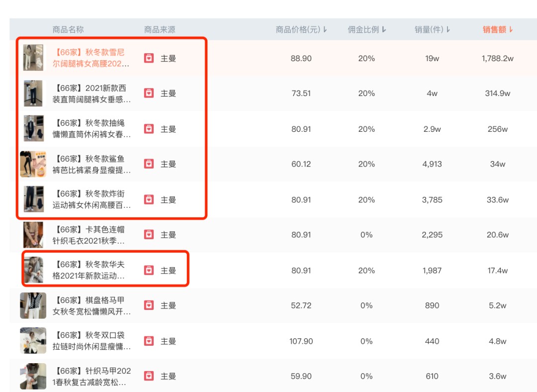The image size is (537, 392).
Task: Select price value 59.90
Action: [x=301, y=376]
